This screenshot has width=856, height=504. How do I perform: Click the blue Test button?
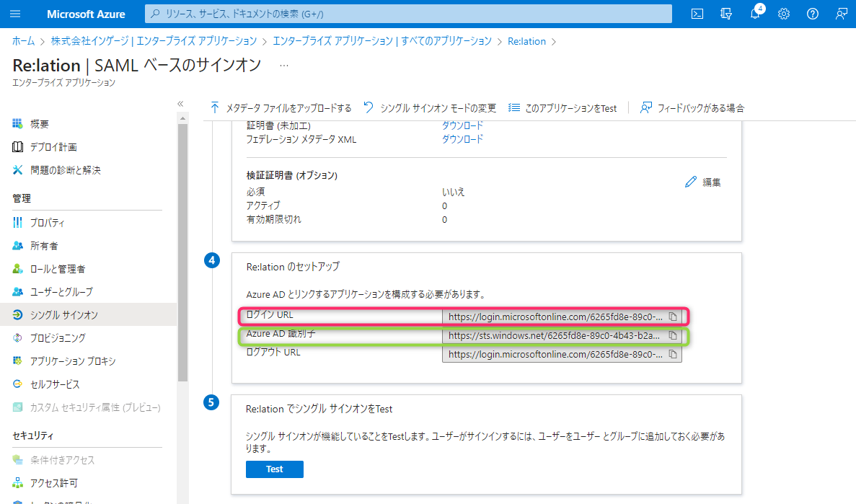[x=275, y=469]
